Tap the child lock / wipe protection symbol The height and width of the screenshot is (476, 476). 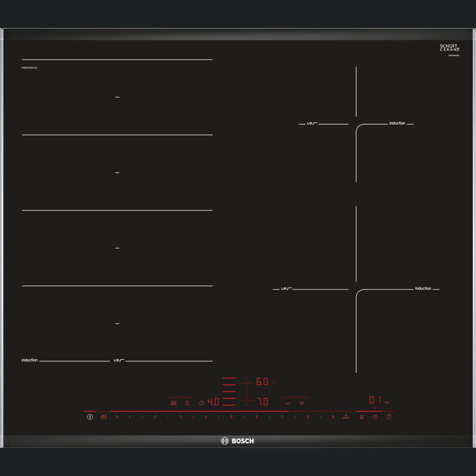pyautogui.click(x=103, y=417)
